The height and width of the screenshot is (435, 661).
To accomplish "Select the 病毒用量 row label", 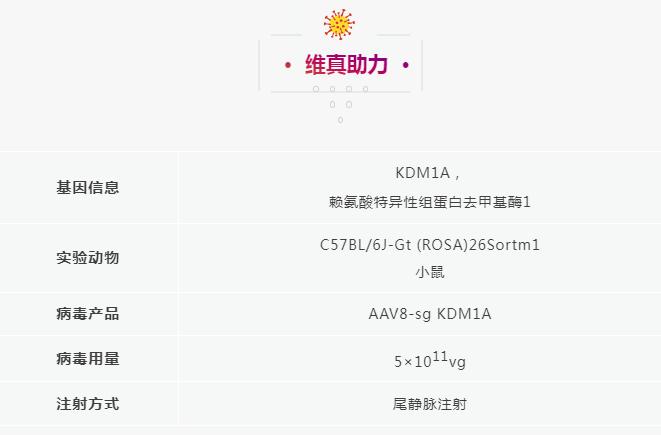I will click(x=88, y=359).
